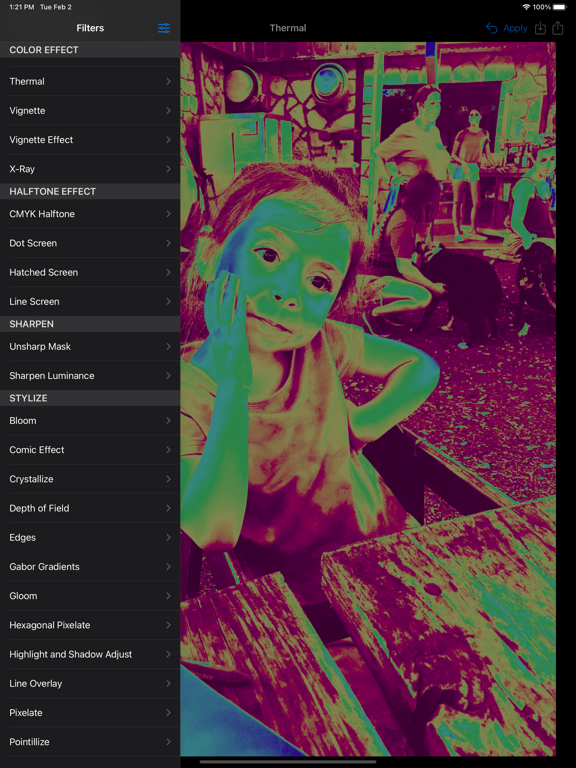Open CMYK Halftone filter
Screen dimensions: 576x768
90,214
